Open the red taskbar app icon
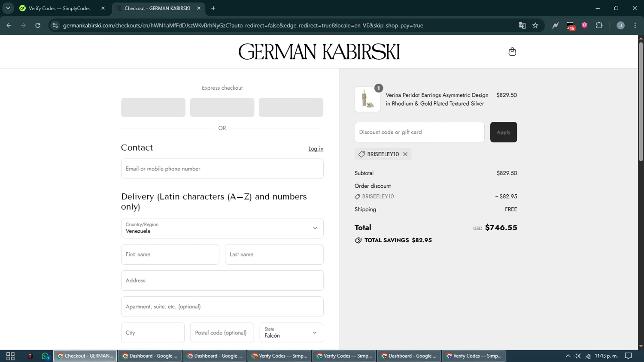 tap(30, 356)
